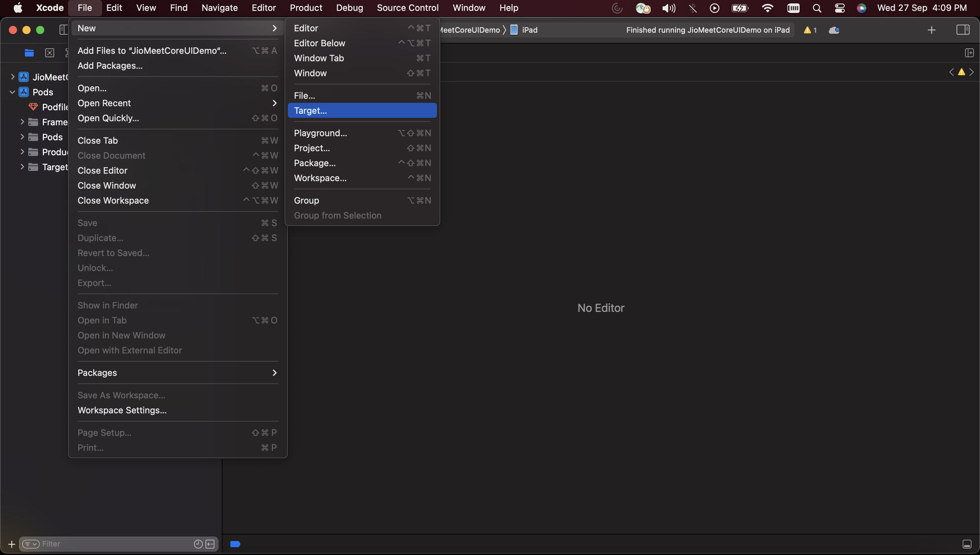Viewport: 980px width, 555px height.
Task: Select Target... from New submenu
Action: [x=310, y=111]
